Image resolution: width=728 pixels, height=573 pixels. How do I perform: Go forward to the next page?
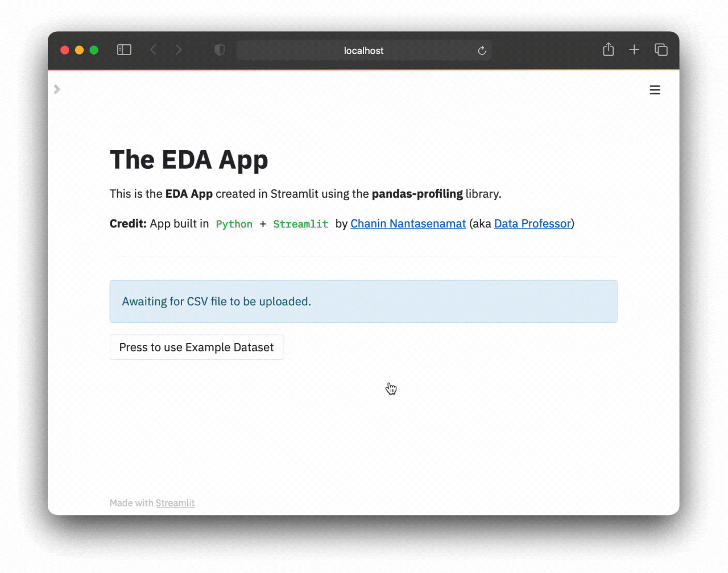(x=179, y=50)
